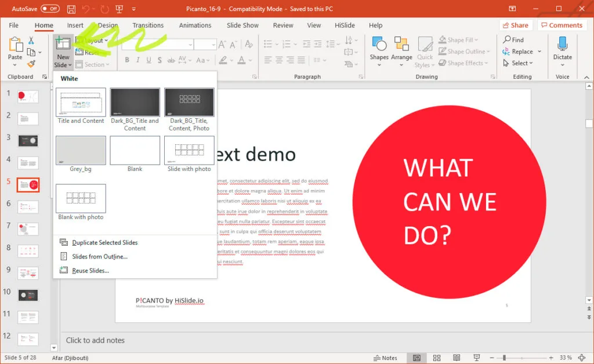Clear all formatting icon
The image size is (594, 364).
tap(249, 44)
